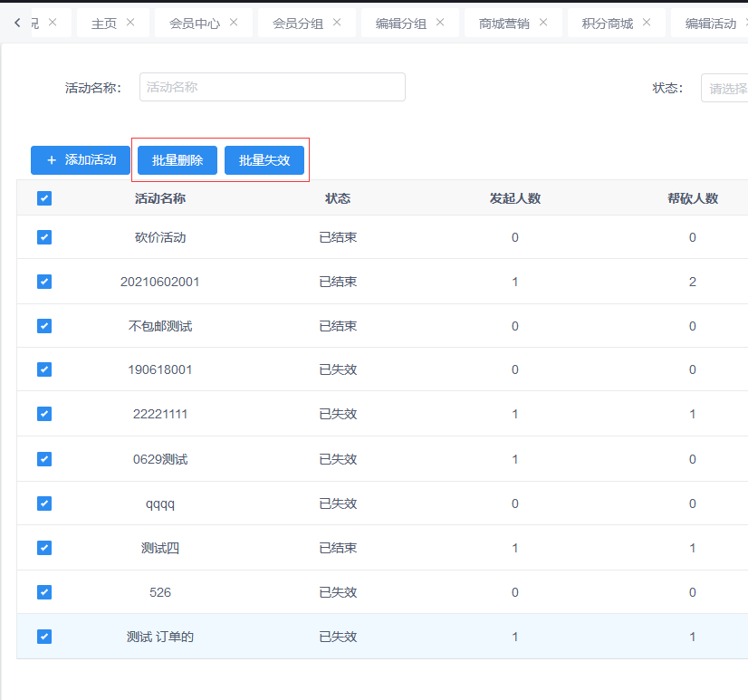This screenshot has height=700, width=748.
Task: Deselect the qqqq row checkbox
Action: coord(44,503)
